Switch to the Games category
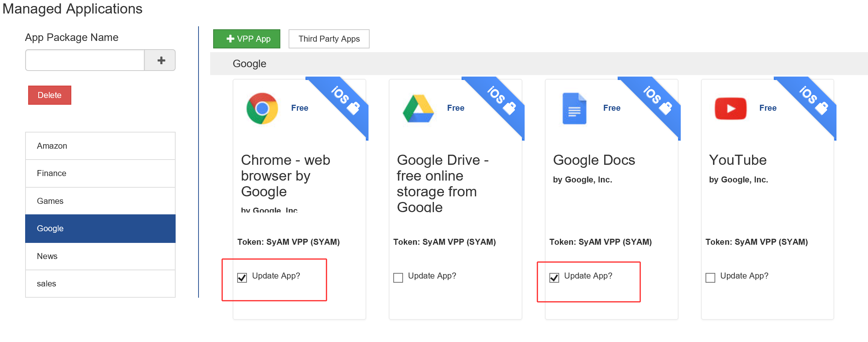This screenshot has height=342, width=868. (x=100, y=201)
